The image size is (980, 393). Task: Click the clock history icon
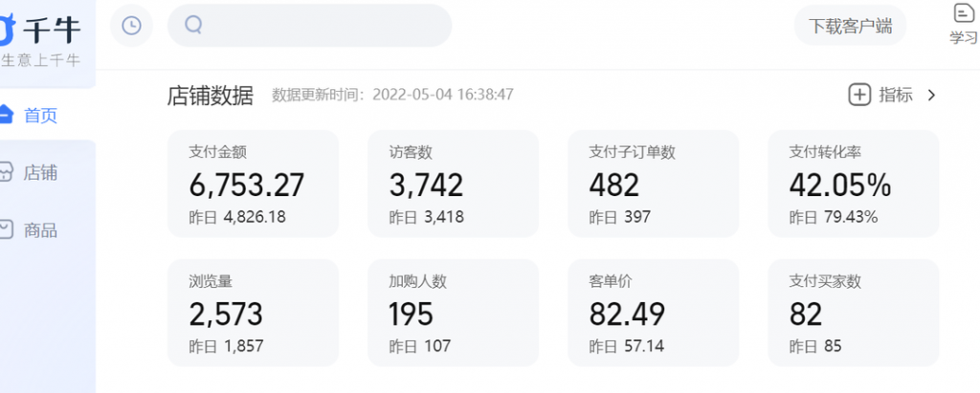point(131,26)
